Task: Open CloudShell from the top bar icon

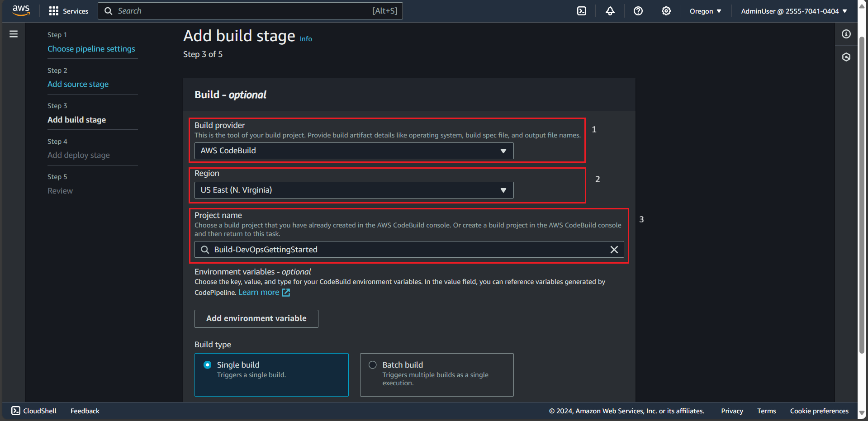Action: click(x=582, y=11)
